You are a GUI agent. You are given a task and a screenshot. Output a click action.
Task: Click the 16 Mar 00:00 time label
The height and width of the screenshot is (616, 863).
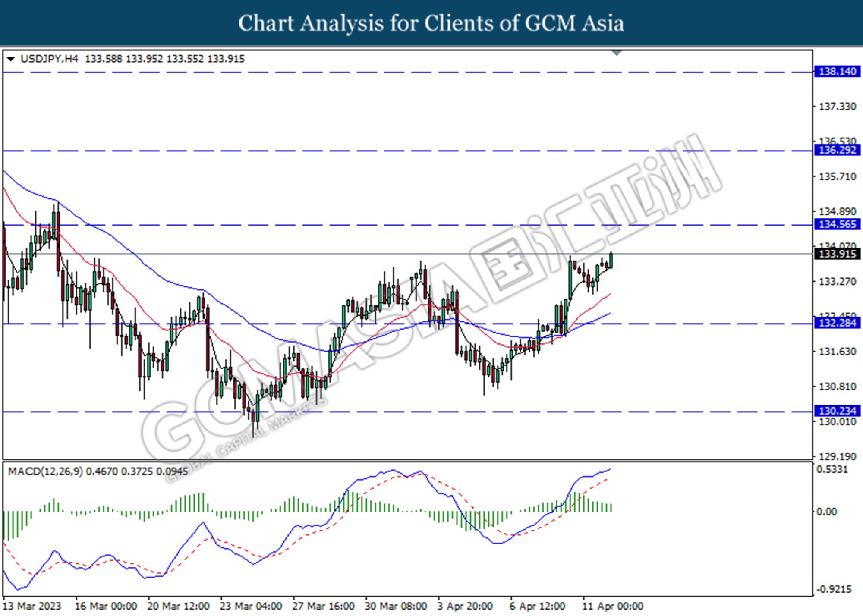click(x=106, y=606)
